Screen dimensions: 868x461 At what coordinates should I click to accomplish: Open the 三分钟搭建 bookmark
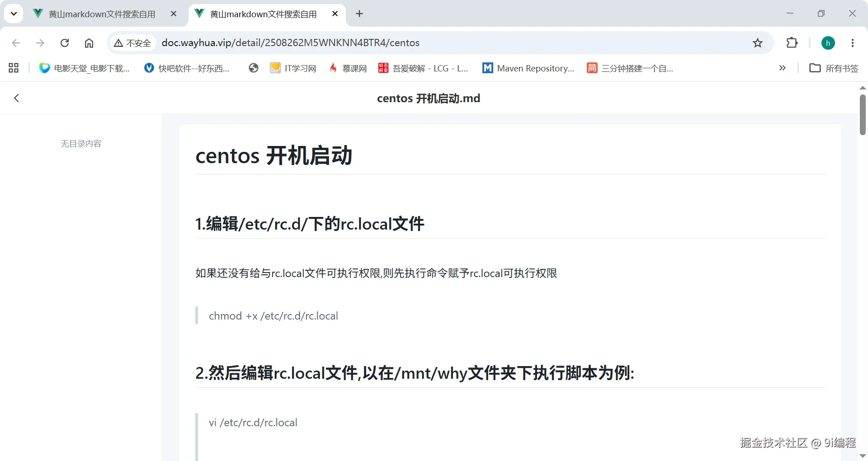pyautogui.click(x=630, y=68)
